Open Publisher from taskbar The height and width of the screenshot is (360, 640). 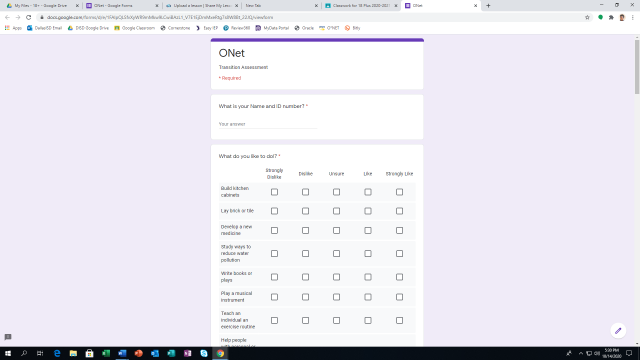171,353
